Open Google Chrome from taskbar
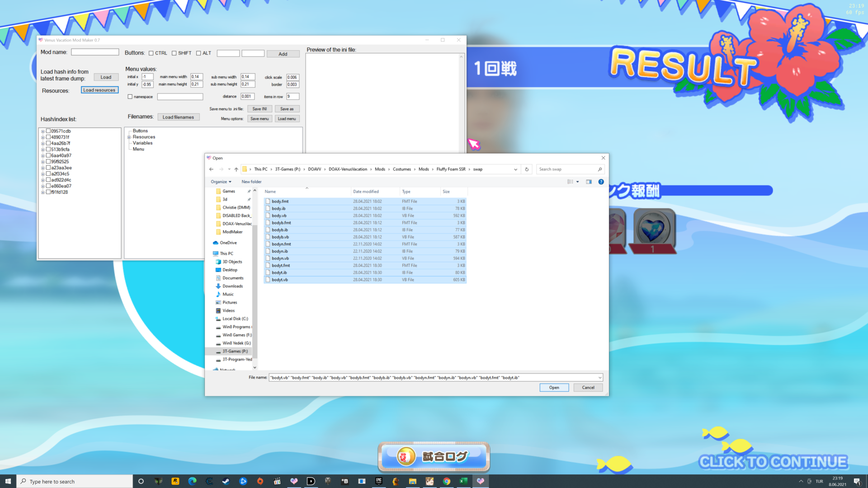 (x=447, y=481)
